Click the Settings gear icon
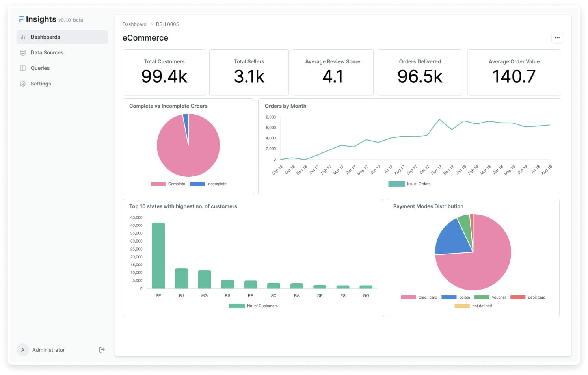This screenshot has width=588, height=375. pos(23,84)
